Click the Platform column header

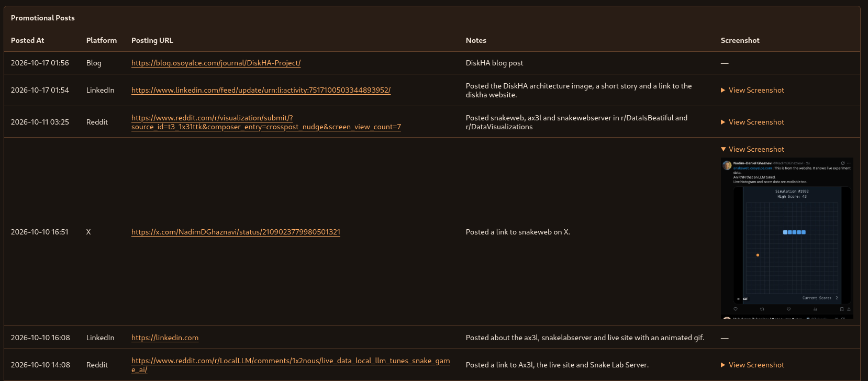point(102,40)
